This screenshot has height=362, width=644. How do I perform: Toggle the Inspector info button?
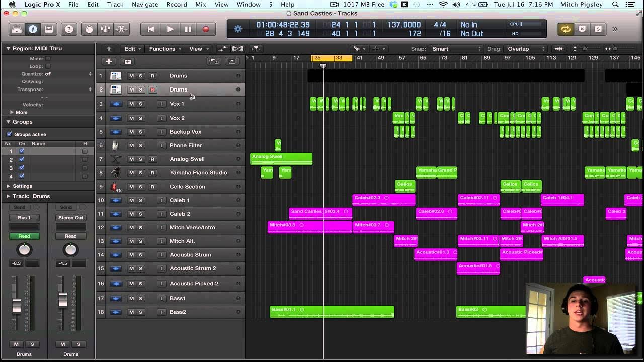(33, 29)
